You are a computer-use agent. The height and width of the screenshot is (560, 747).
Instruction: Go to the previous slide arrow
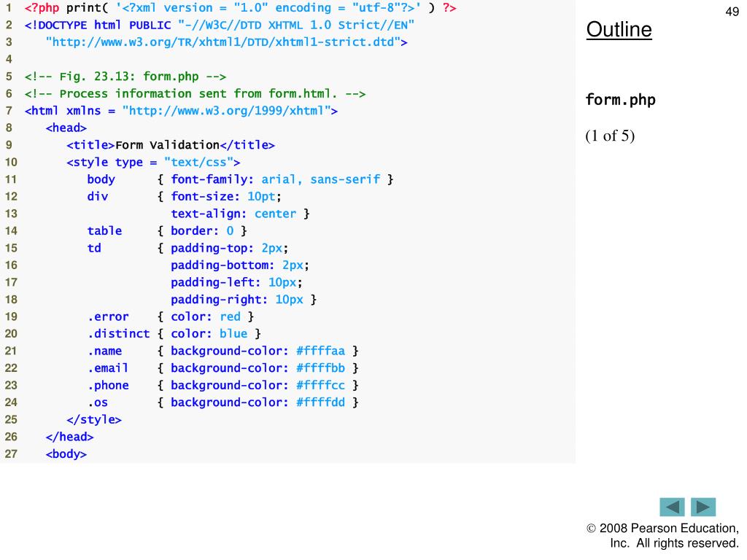pos(672,507)
